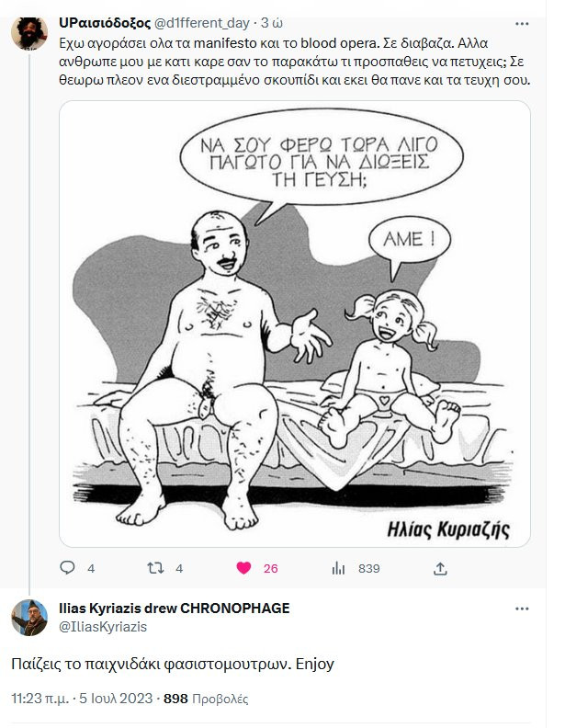
Task: Click the share icon on first tweet
Action: [x=439, y=568]
